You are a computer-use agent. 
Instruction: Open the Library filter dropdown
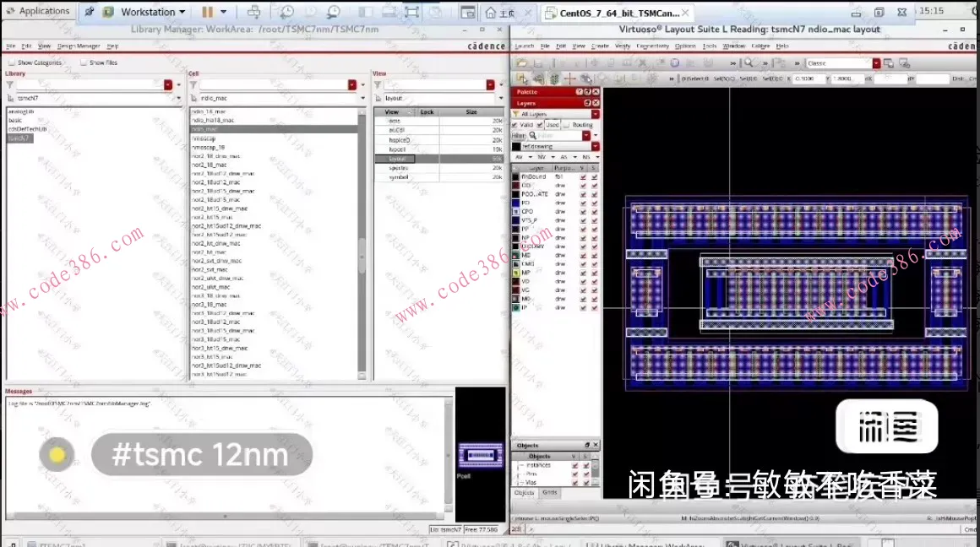[x=168, y=85]
